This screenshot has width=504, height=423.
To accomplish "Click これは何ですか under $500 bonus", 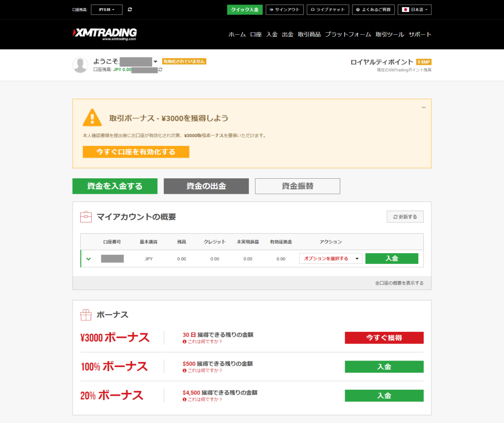I will (203, 371).
